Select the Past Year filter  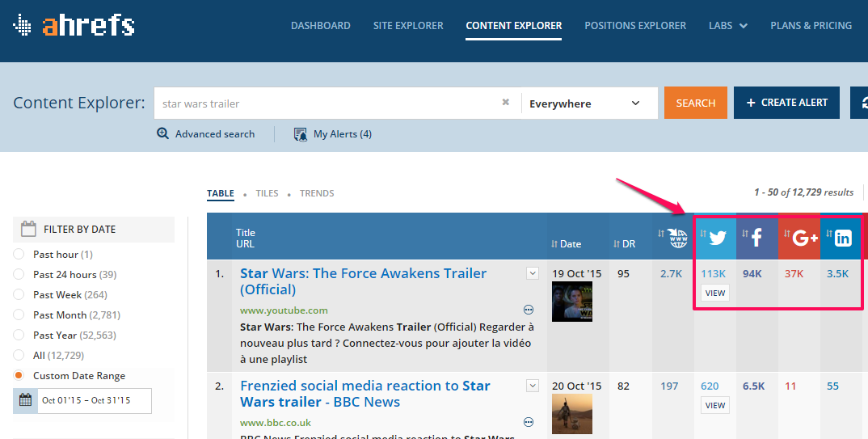tap(19, 335)
